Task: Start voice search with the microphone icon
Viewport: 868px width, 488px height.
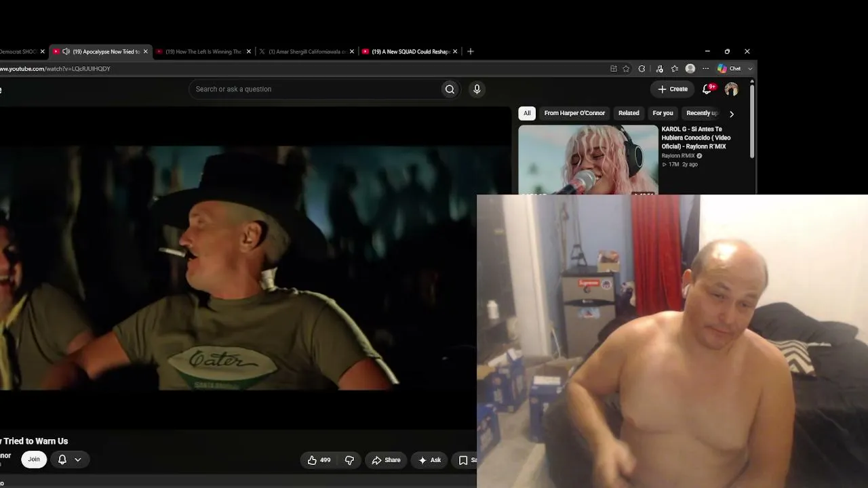Action: coord(477,89)
